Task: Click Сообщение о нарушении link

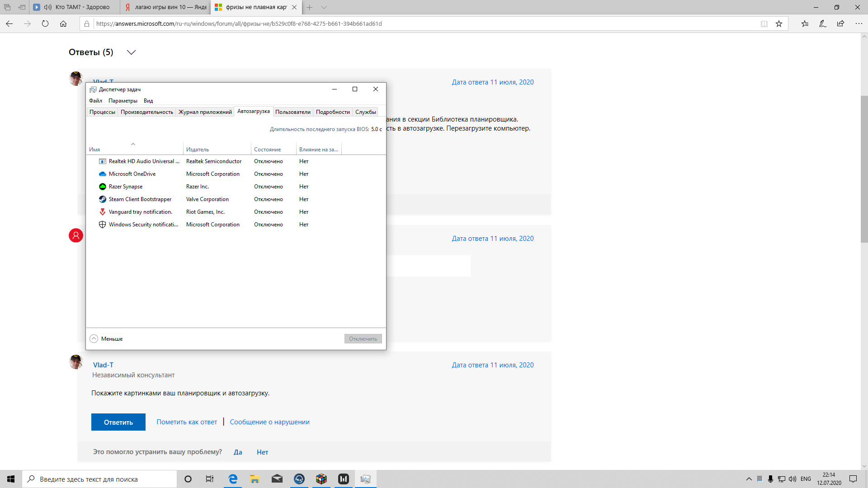Action: 270,422
